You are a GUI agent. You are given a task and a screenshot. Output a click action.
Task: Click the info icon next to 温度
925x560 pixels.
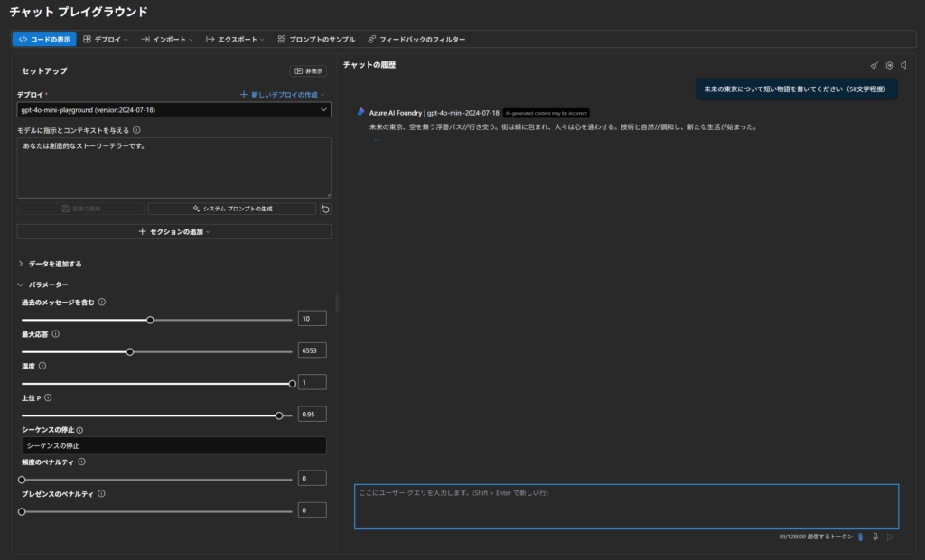[x=42, y=366]
